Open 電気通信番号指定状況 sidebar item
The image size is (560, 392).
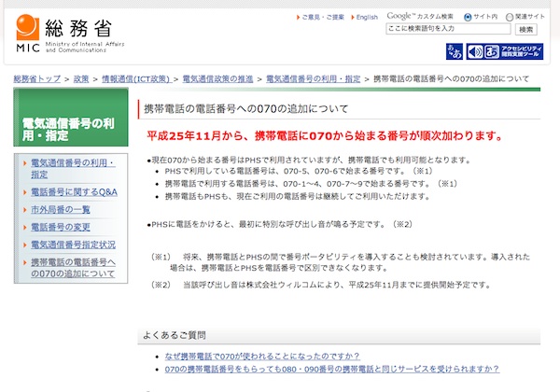[x=73, y=245]
